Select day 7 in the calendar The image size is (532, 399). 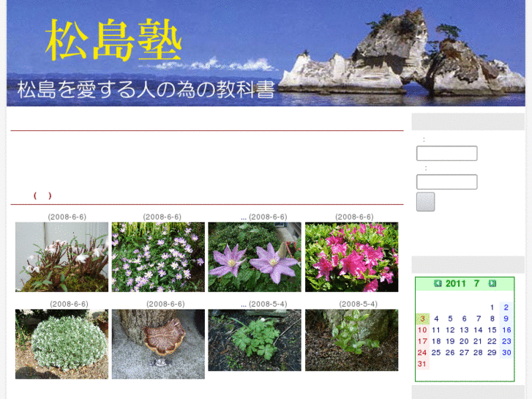[x=478, y=318]
